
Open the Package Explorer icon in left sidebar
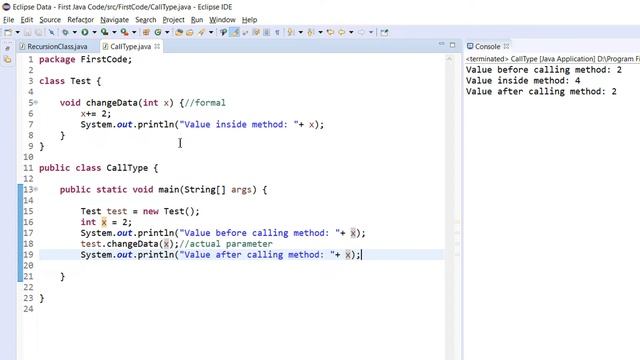[x=7, y=60]
